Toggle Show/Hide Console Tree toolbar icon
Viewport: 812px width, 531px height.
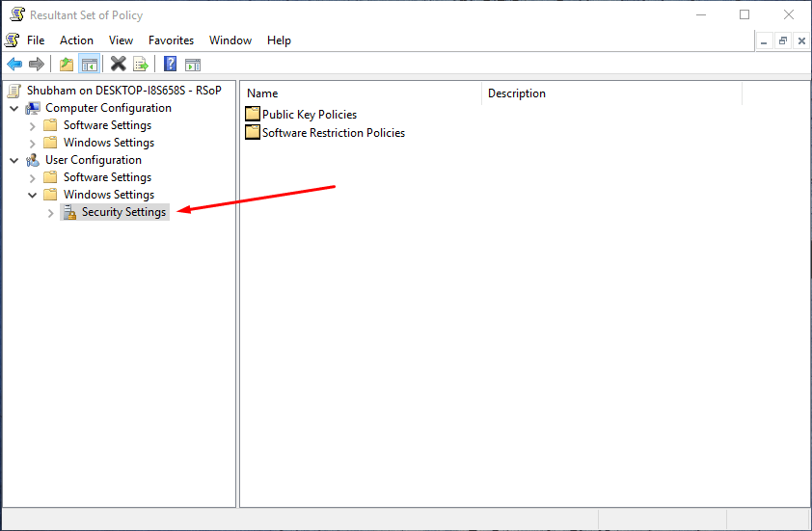tap(89, 65)
